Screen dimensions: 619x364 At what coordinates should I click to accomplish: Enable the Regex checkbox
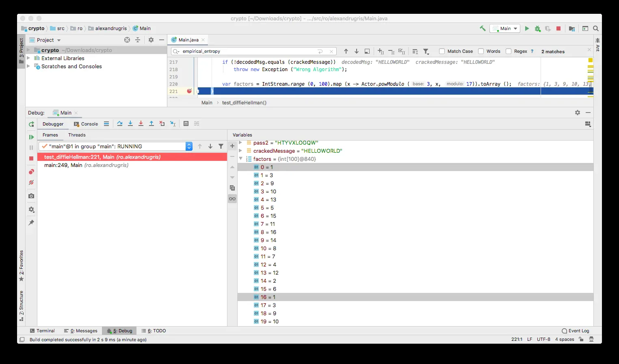[509, 51]
